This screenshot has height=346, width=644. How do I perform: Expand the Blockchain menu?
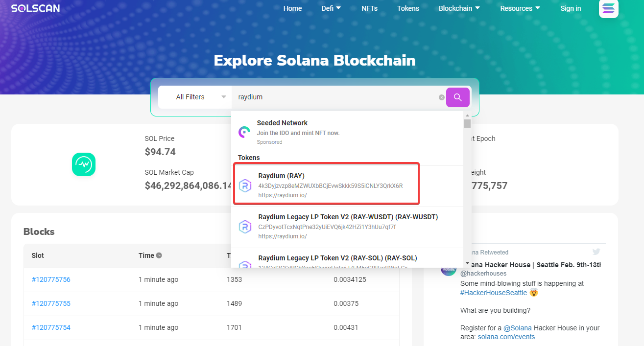(x=459, y=8)
